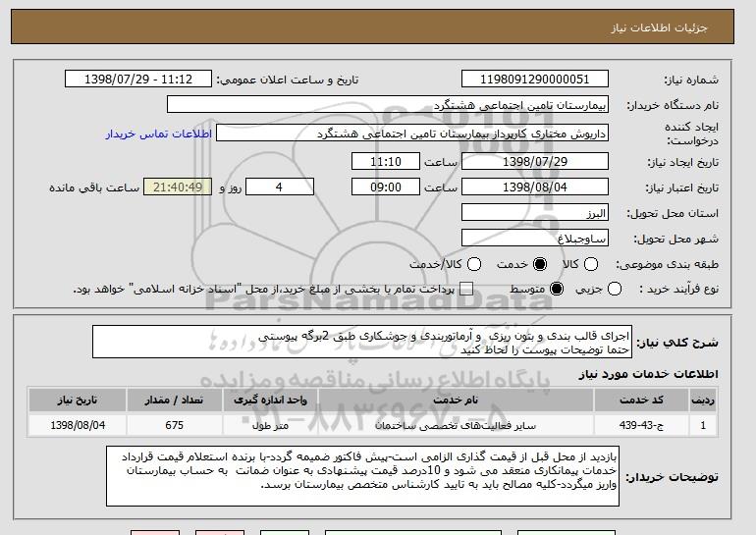Image resolution: width=756 pixels, height=535 pixels.
Task: Click the need date cell 1398/08/04
Action: (x=78, y=426)
